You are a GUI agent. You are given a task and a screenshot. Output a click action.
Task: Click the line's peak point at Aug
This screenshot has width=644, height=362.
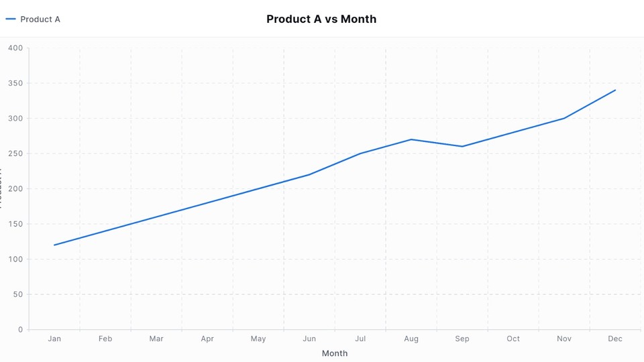(411, 139)
